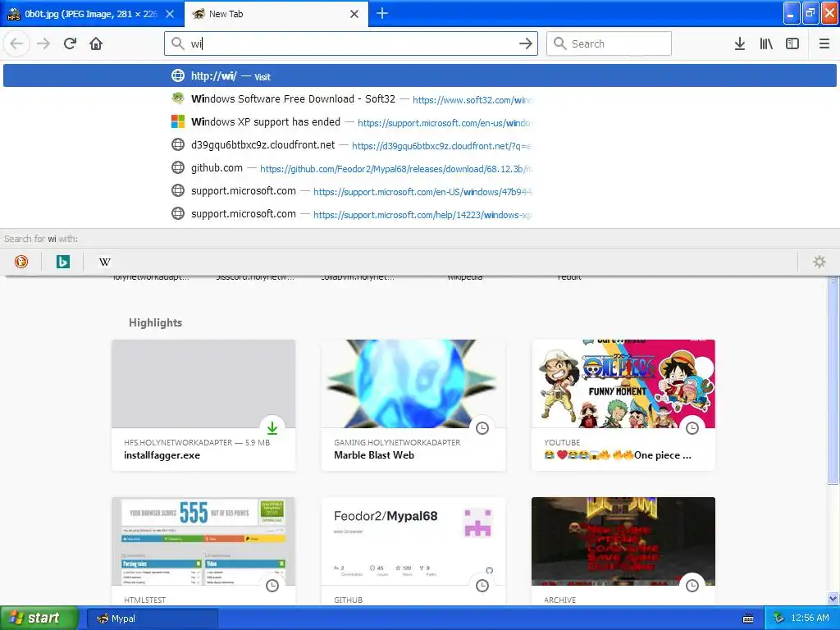Screen dimensions: 840x630
Task: Click the network tray icon near the clock
Action: click(x=779, y=618)
